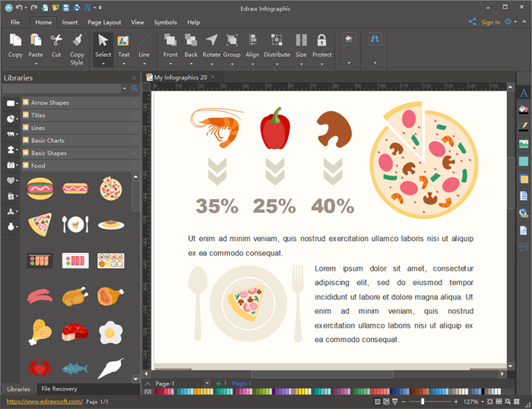Expand the Basic Charts library category
532x409 pixels.
click(x=47, y=141)
